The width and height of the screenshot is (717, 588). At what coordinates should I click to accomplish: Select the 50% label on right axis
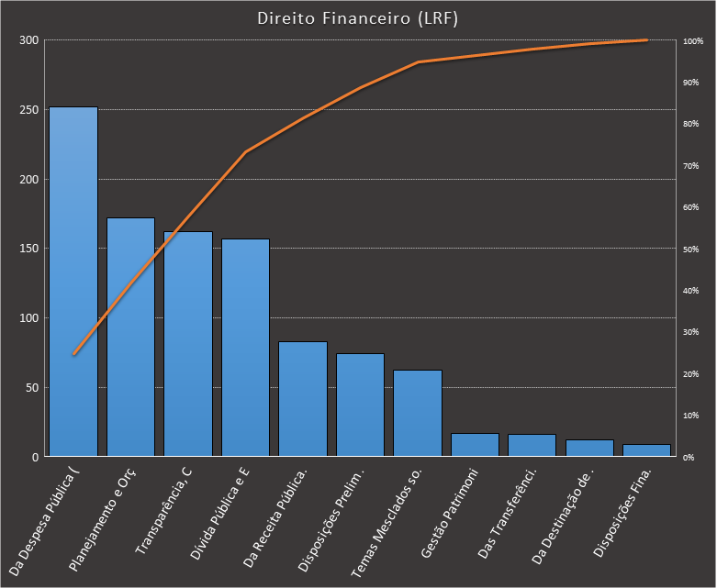click(x=690, y=250)
